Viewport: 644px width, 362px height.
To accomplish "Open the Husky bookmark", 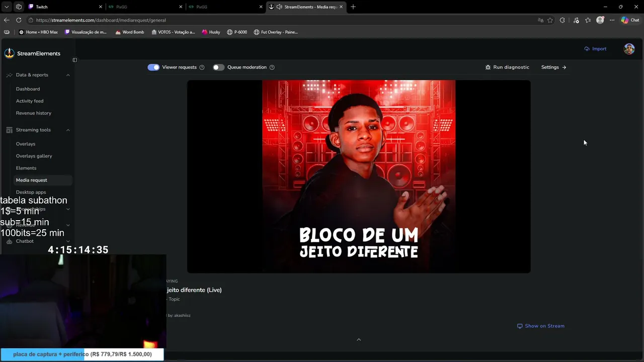I will 211,32.
